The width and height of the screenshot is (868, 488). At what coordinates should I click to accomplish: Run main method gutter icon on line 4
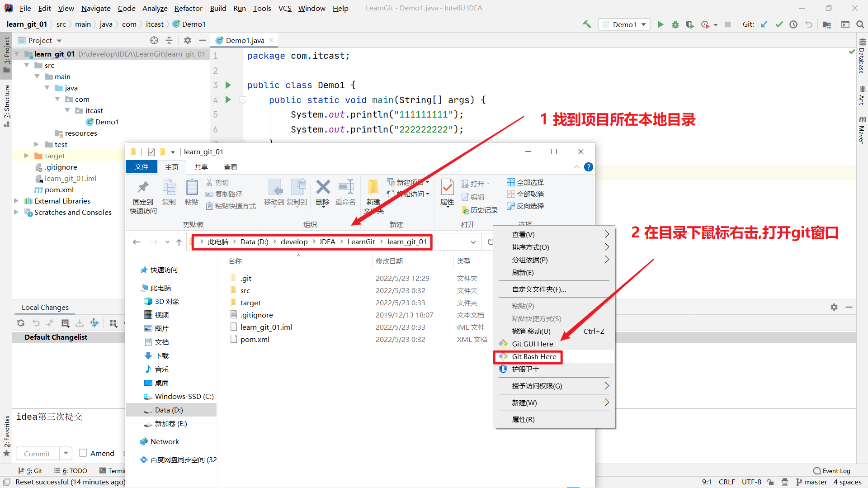(228, 99)
